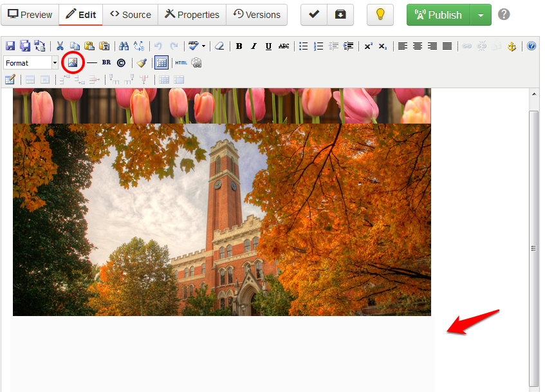Expand the spell check dropdown arrow

tap(204, 46)
